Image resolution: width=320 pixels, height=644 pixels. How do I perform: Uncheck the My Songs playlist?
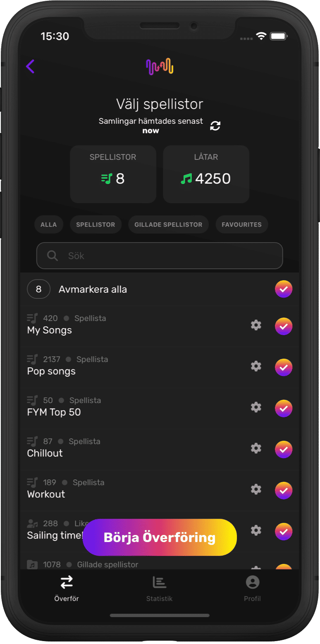[x=284, y=326]
